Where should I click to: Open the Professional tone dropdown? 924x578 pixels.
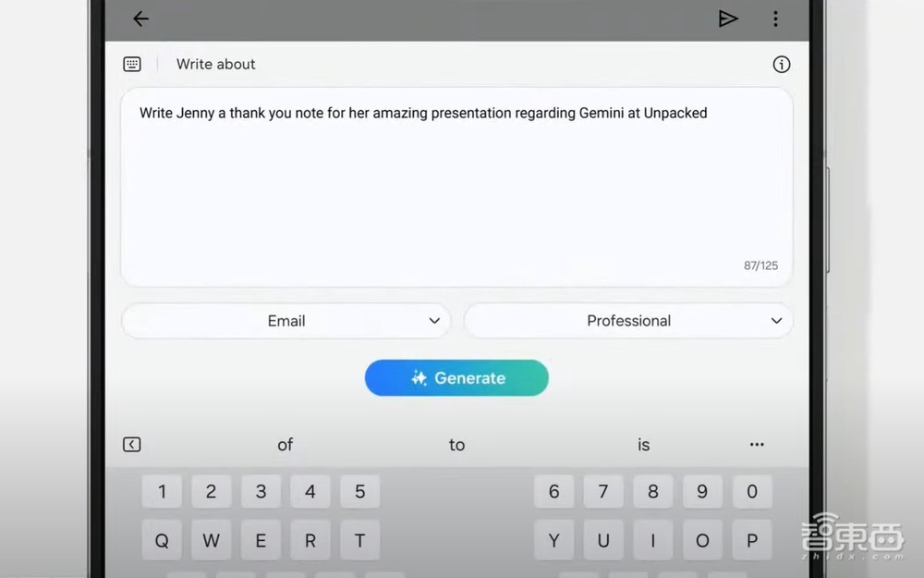tap(628, 321)
